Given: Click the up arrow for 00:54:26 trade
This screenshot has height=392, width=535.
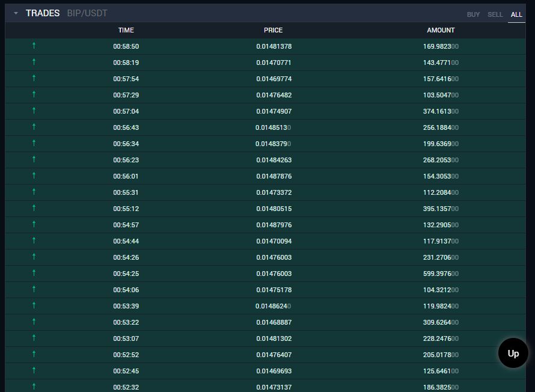Looking at the screenshot, I should (34, 257).
